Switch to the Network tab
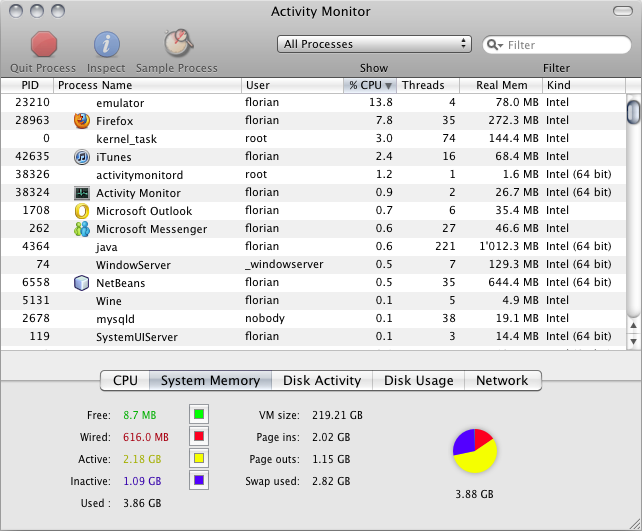The height and width of the screenshot is (531, 642). [502, 380]
